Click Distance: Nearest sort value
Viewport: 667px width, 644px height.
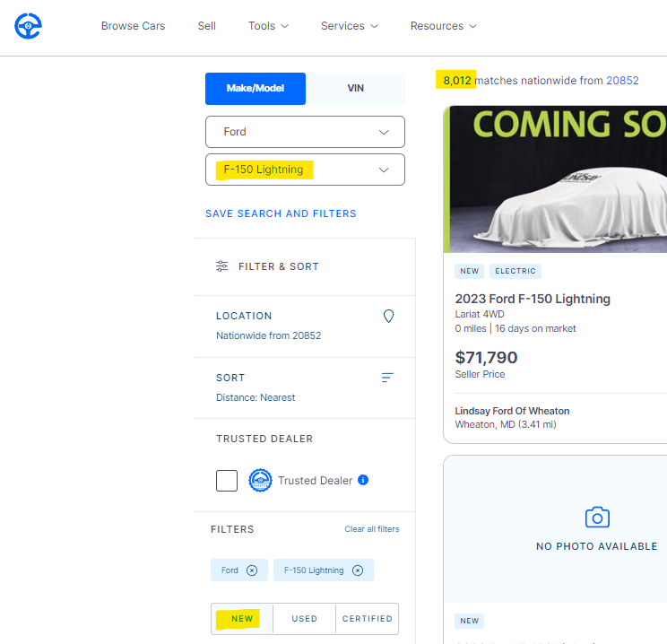point(256,397)
